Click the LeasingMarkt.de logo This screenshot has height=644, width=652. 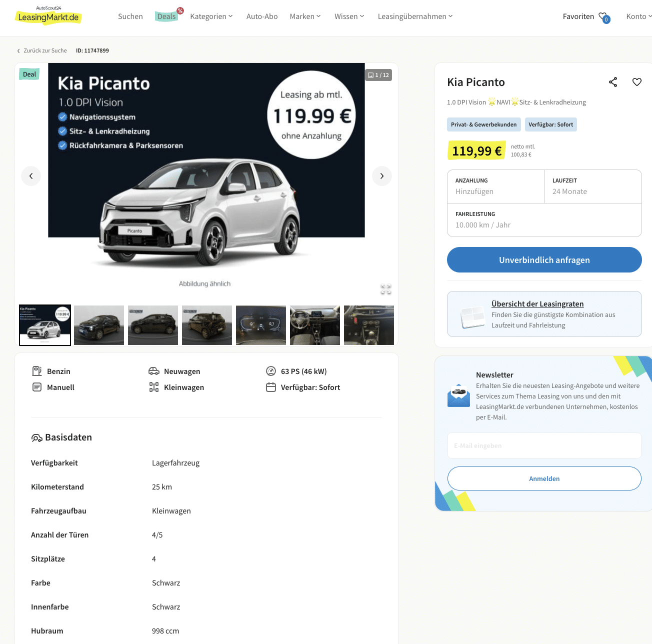(48, 15)
